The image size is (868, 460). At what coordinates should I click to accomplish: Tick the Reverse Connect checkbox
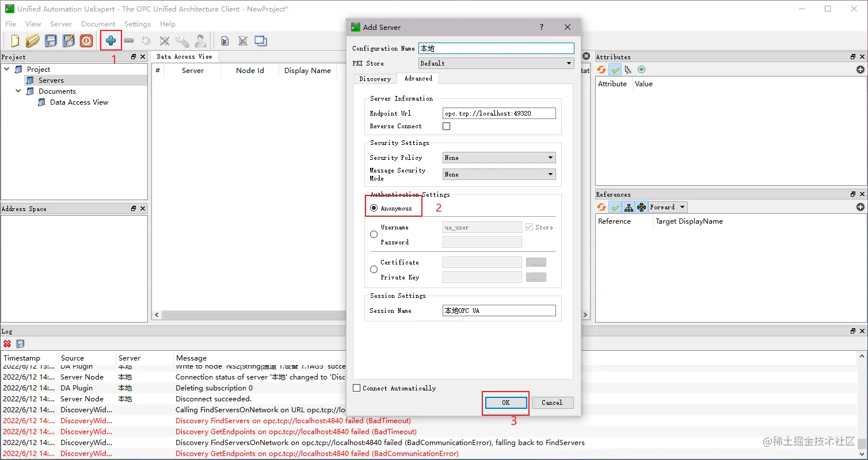coord(446,126)
